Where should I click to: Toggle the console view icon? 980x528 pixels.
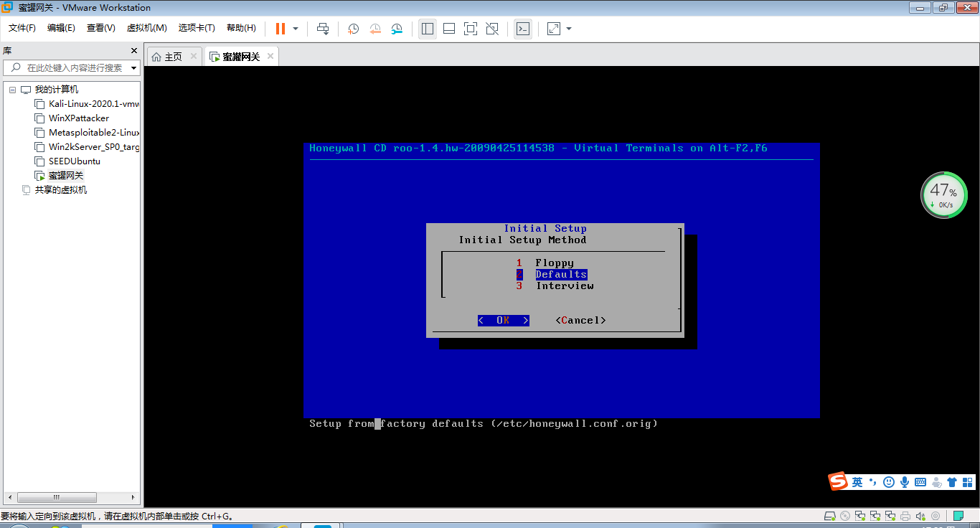coord(523,29)
